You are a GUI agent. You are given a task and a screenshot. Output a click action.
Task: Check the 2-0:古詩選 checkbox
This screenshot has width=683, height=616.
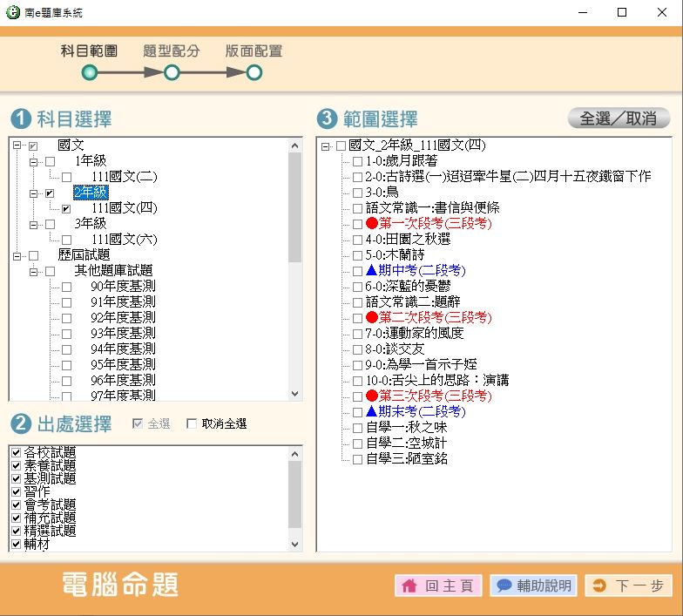[357, 178]
